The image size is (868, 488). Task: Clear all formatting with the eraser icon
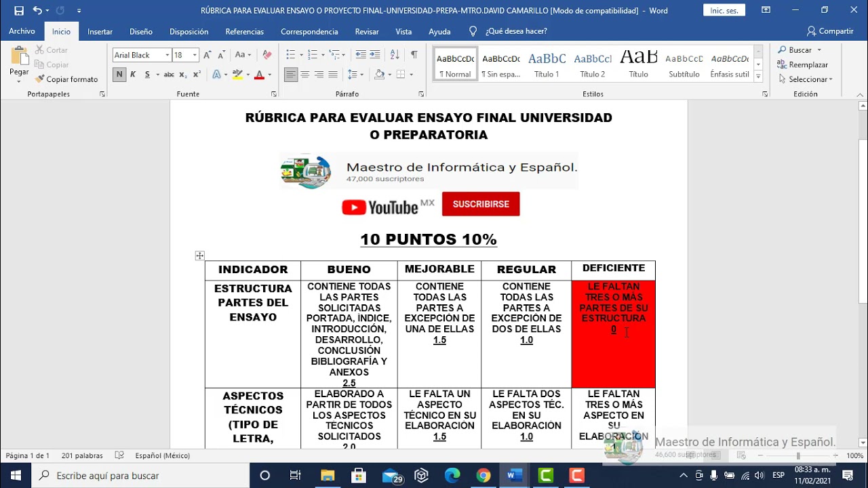click(x=267, y=55)
